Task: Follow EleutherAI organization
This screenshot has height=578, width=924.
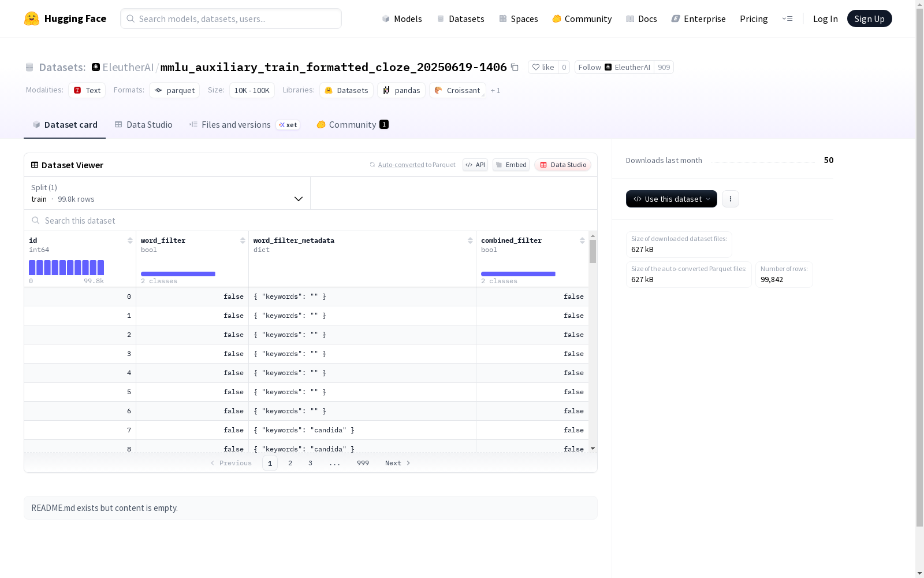Action: [614, 67]
